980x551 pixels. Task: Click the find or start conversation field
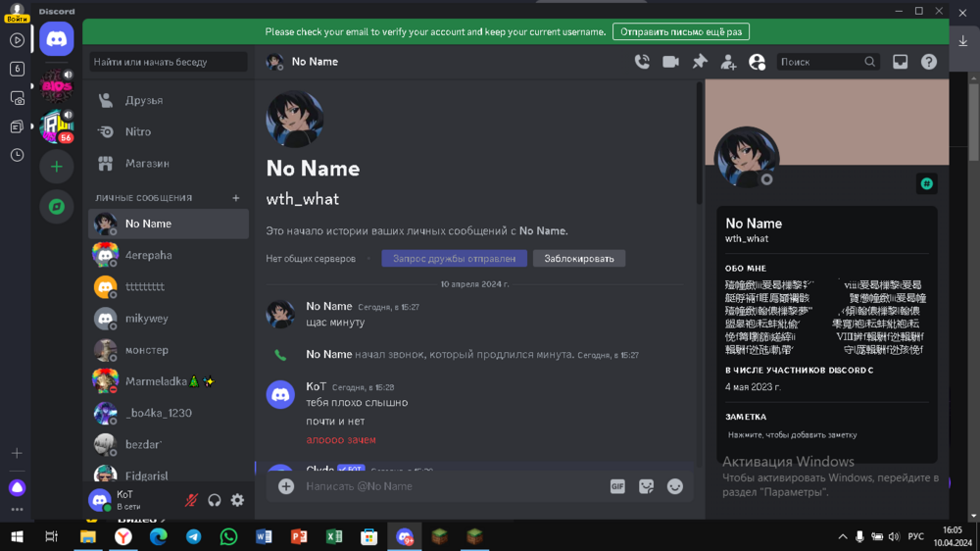pos(169,62)
